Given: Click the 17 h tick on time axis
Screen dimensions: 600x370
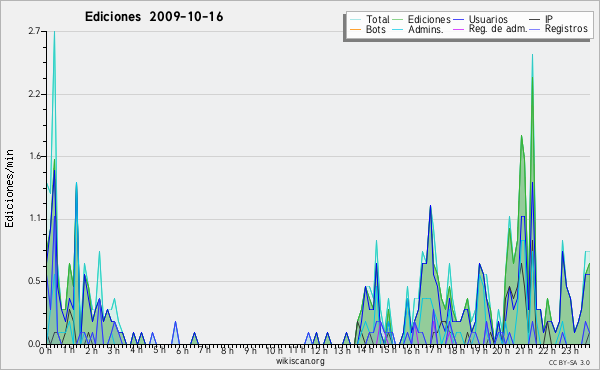Looking at the screenshot, I should (x=432, y=350).
